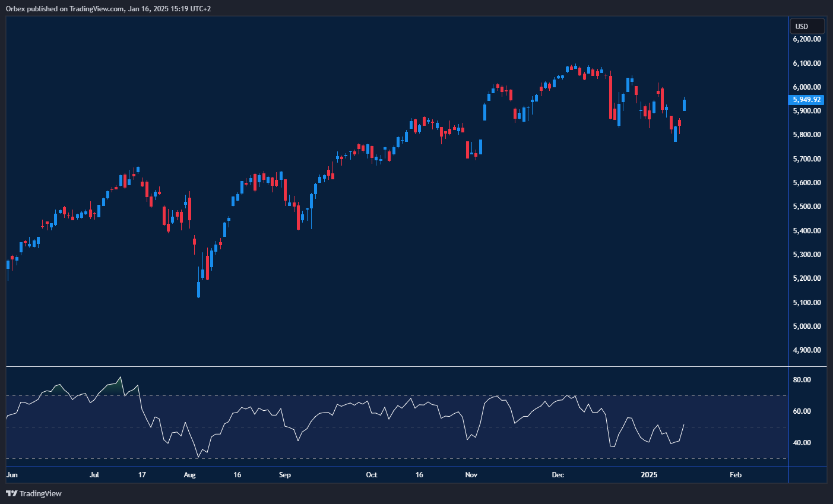Select the Dec label on time axis
Screen dimensions: 833x504
click(x=558, y=475)
